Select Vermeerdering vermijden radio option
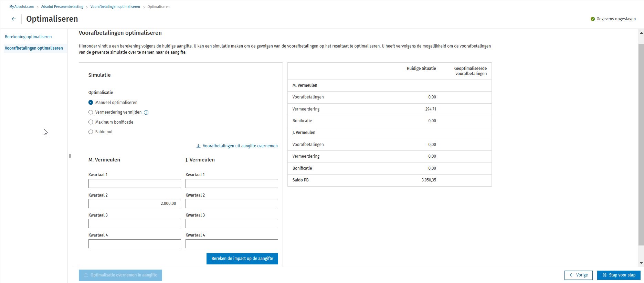 click(91, 112)
